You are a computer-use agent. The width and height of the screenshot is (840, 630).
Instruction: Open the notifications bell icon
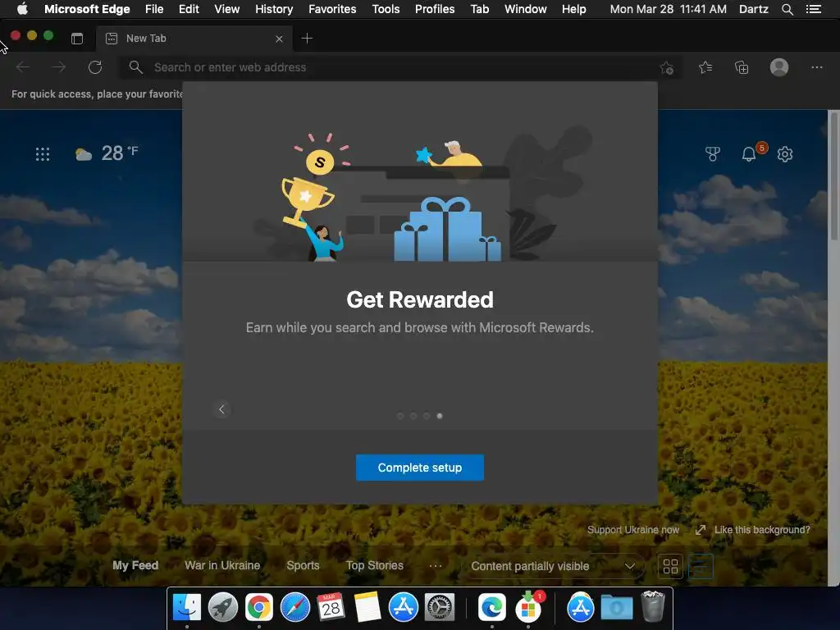(x=749, y=154)
